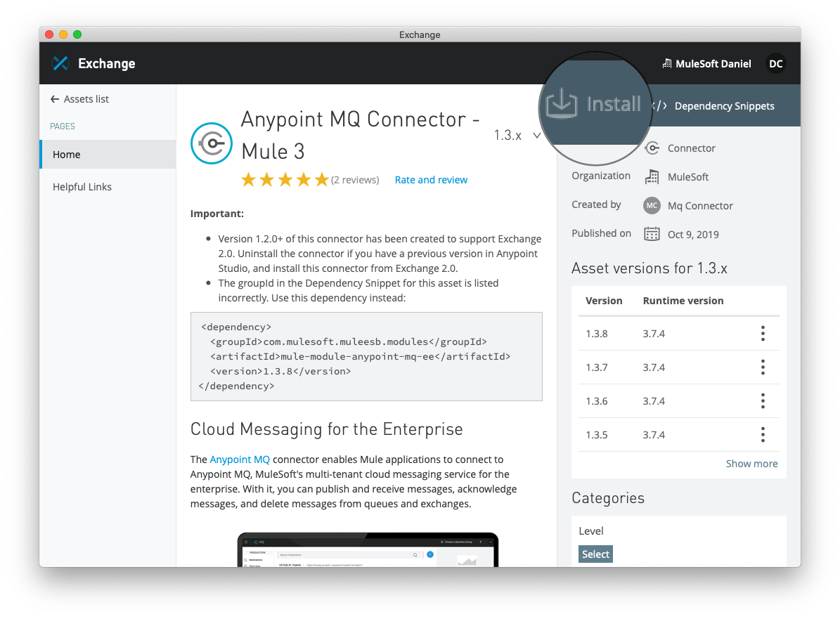Click the fifth rating star
The height and width of the screenshot is (619, 840).
click(x=321, y=180)
